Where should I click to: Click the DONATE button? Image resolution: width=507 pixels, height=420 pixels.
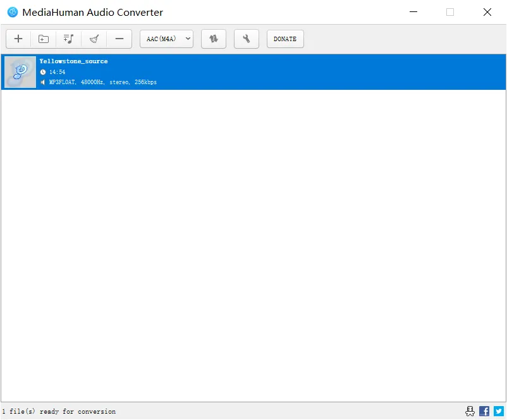click(x=285, y=39)
